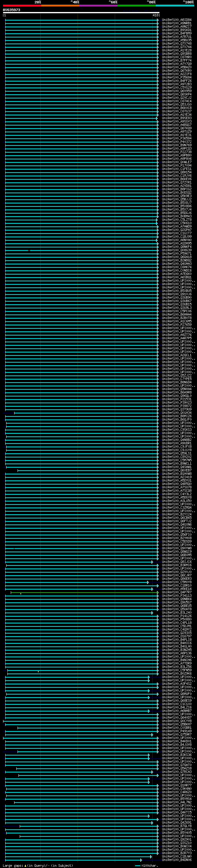The height and width of the screenshot is (868, 197).
Task: Select label UniRef100_Q91VJ6
Action: (x=176, y=294)
